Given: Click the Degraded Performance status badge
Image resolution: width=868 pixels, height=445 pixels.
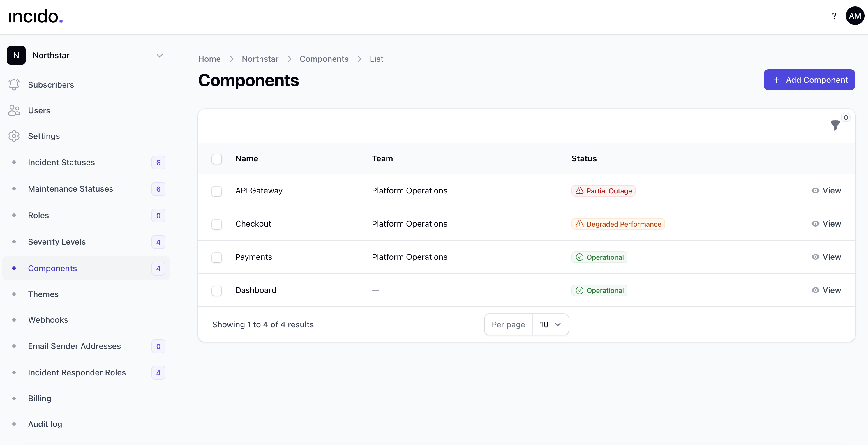Looking at the screenshot, I should pyautogui.click(x=618, y=224).
